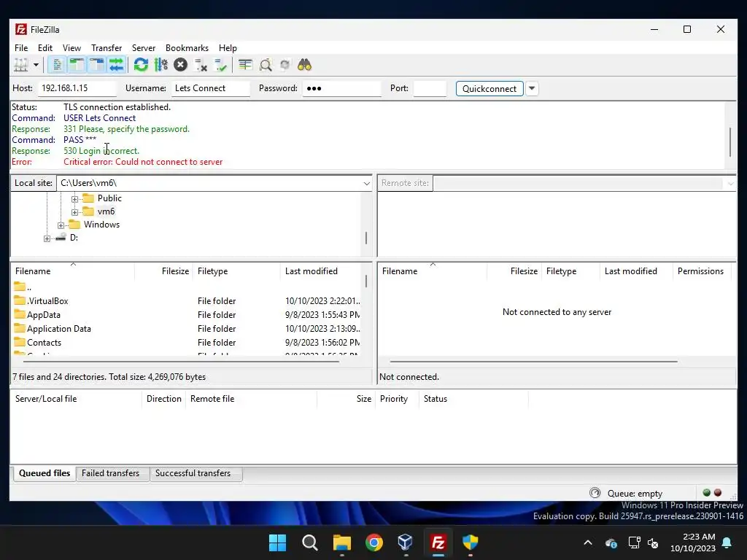Open the Bookmarks menu
Image resolution: width=747 pixels, height=560 pixels.
187,48
